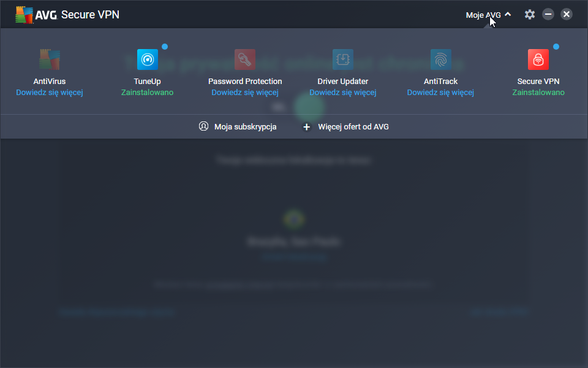Open the TuneUp speedometer icon
This screenshot has width=588, height=368.
click(147, 59)
